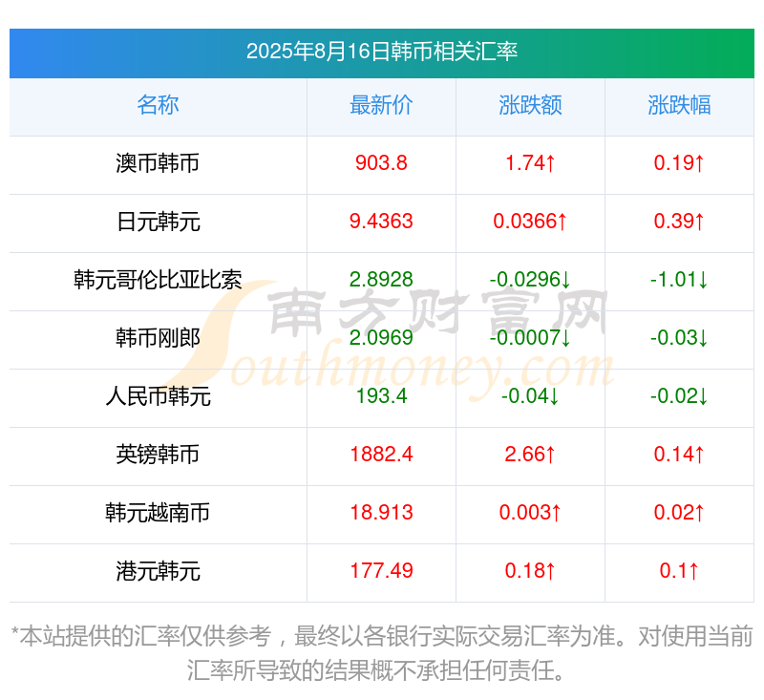Image resolution: width=764 pixels, height=700 pixels.
Task: Click the 澳币韩币 row name
Action: coord(158,163)
